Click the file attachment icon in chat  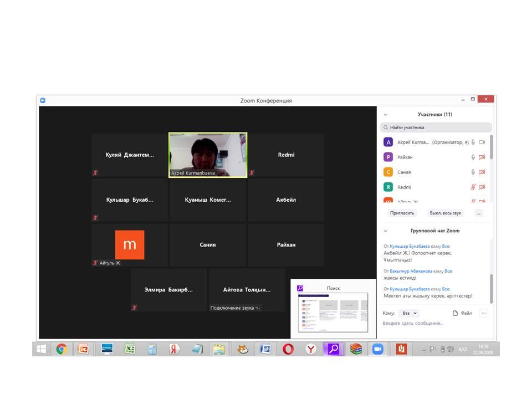pyautogui.click(x=456, y=313)
